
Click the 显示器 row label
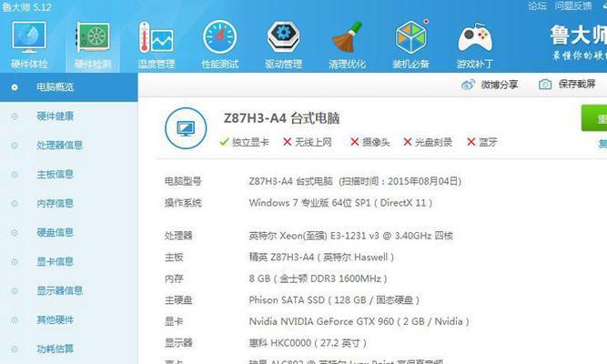click(x=178, y=343)
